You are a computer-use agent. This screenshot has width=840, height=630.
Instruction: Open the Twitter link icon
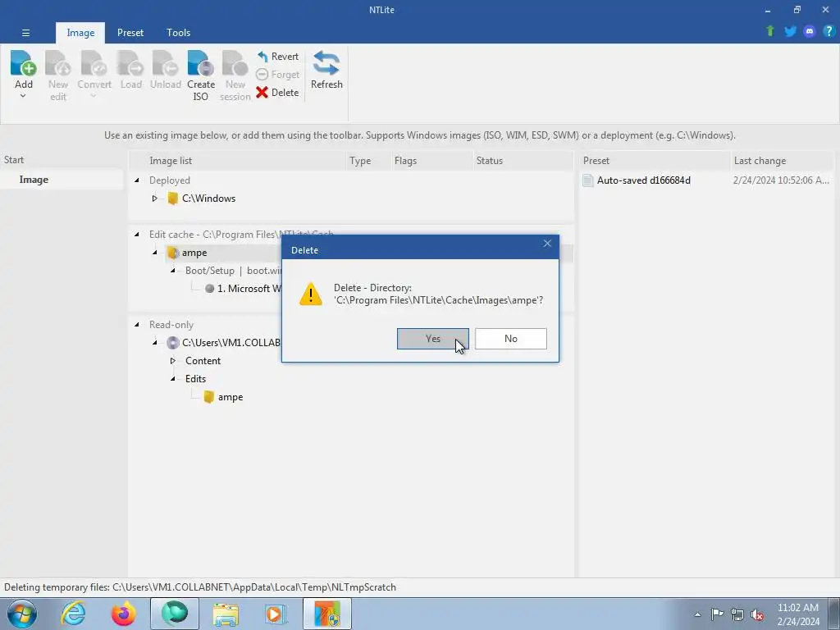pyautogui.click(x=790, y=31)
